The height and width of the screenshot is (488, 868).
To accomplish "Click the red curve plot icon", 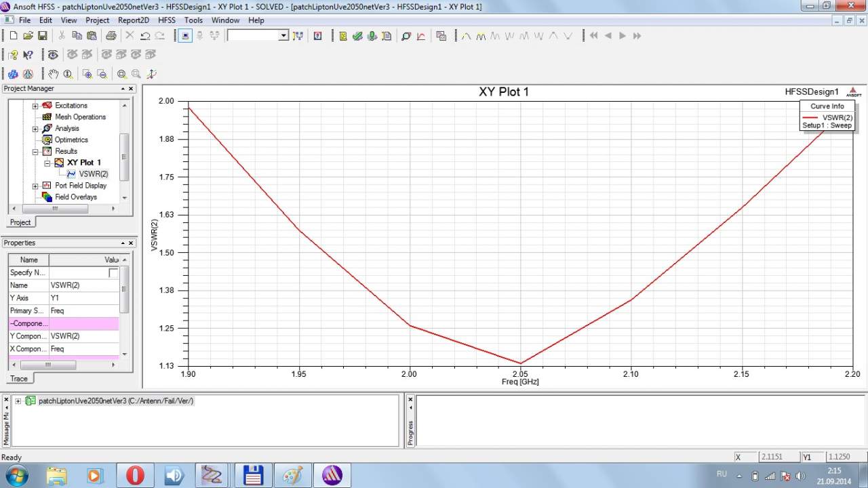I will [421, 36].
